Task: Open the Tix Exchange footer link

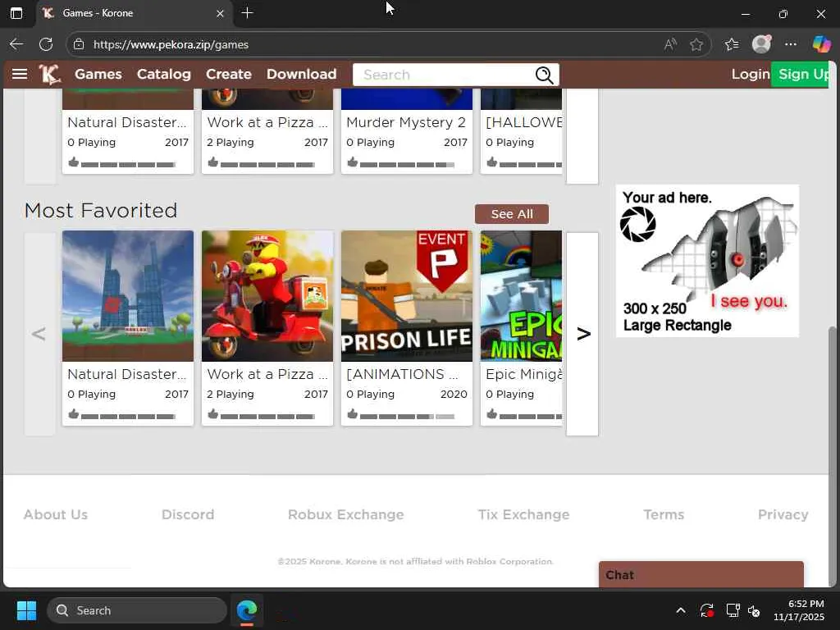Action: point(523,514)
